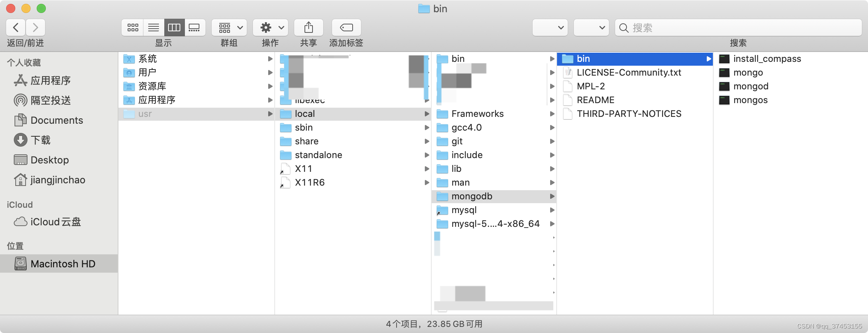The width and height of the screenshot is (868, 333).
Task: Expand arrow beside the 系统 folder
Action: click(270, 59)
